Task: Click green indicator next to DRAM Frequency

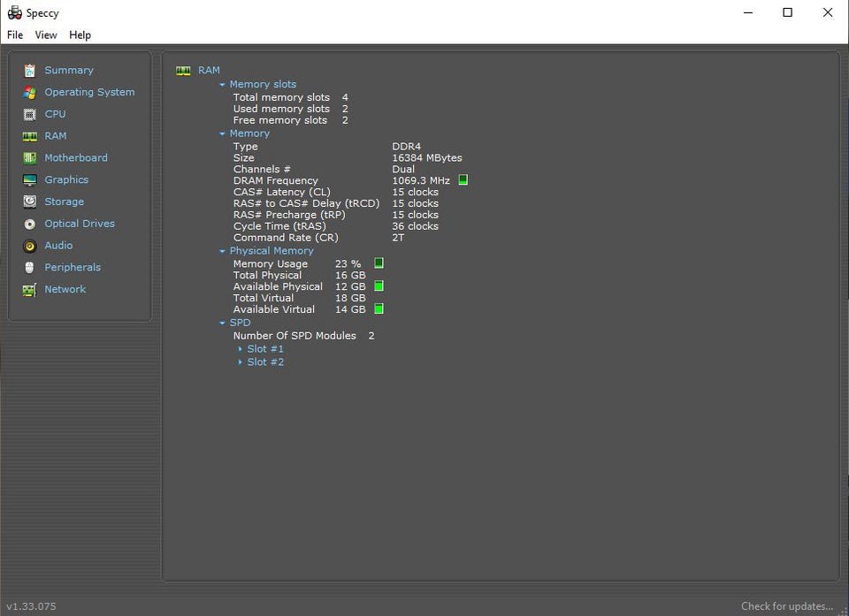Action: coord(463,180)
